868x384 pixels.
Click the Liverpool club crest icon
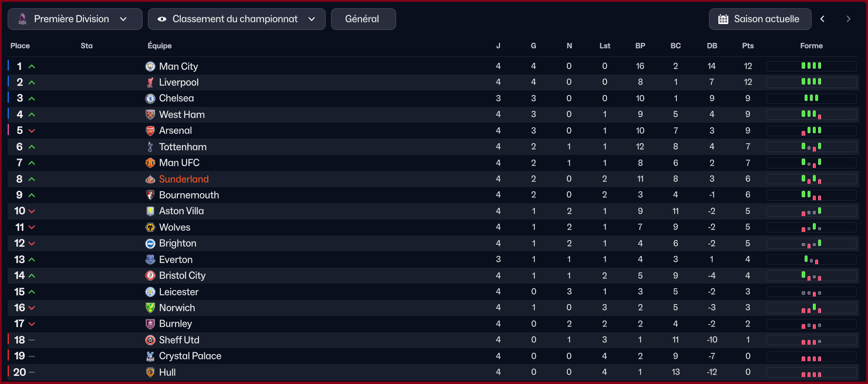coord(150,82)
